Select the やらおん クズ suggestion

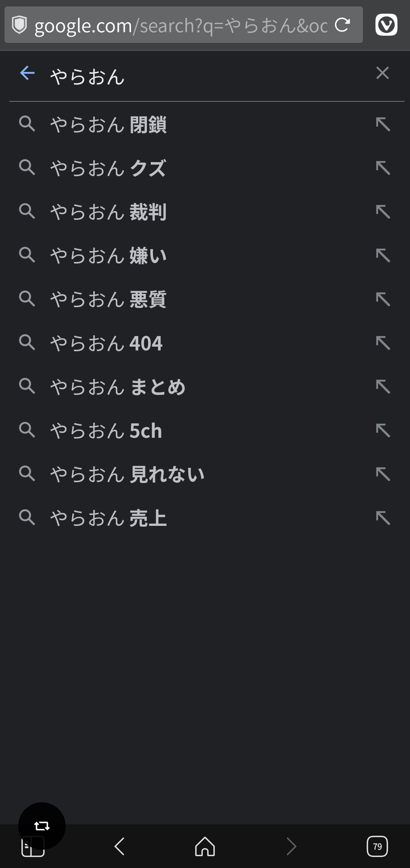tap(108, 168)
